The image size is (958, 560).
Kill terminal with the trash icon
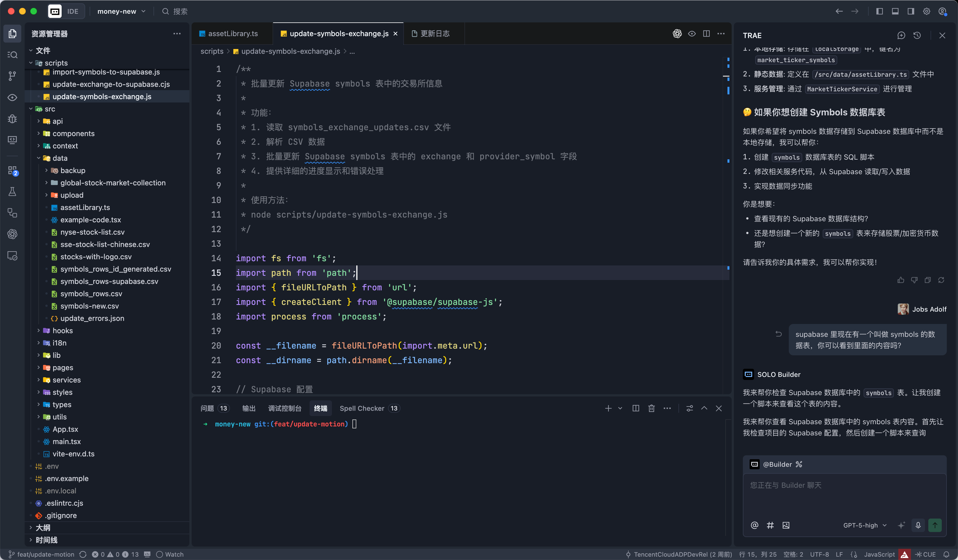pos(652,408)
